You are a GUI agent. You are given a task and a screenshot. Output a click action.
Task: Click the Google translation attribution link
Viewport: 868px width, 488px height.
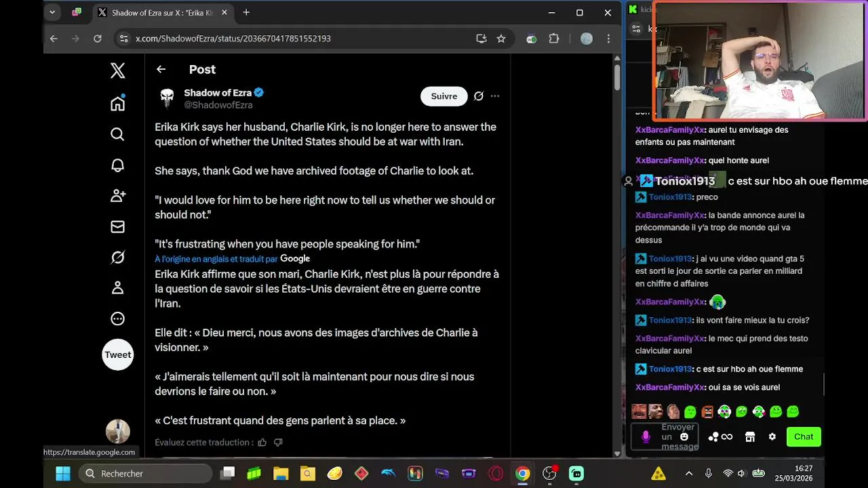[232, 259]
